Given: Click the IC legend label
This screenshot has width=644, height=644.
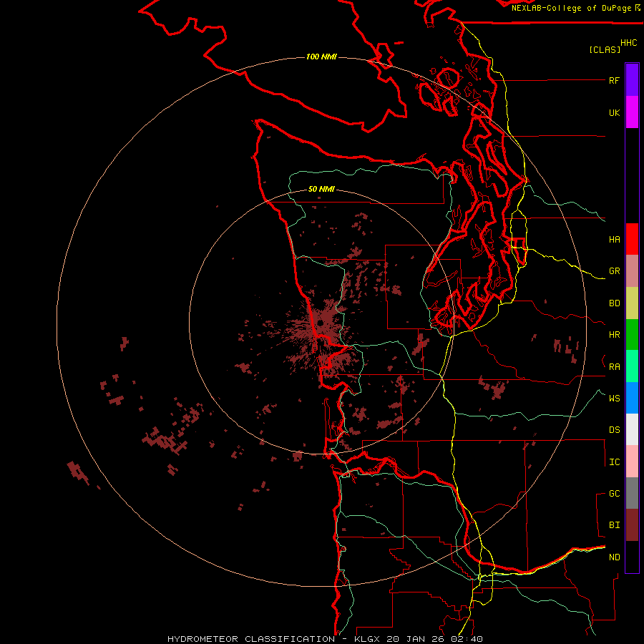Looking at the screenshot, I should (x=614, y=462).
